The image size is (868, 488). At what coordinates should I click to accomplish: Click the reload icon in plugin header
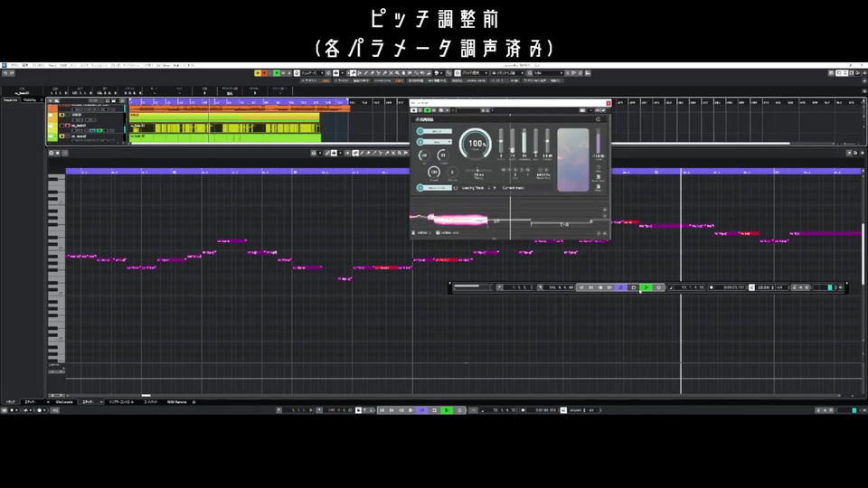point(598,119)
